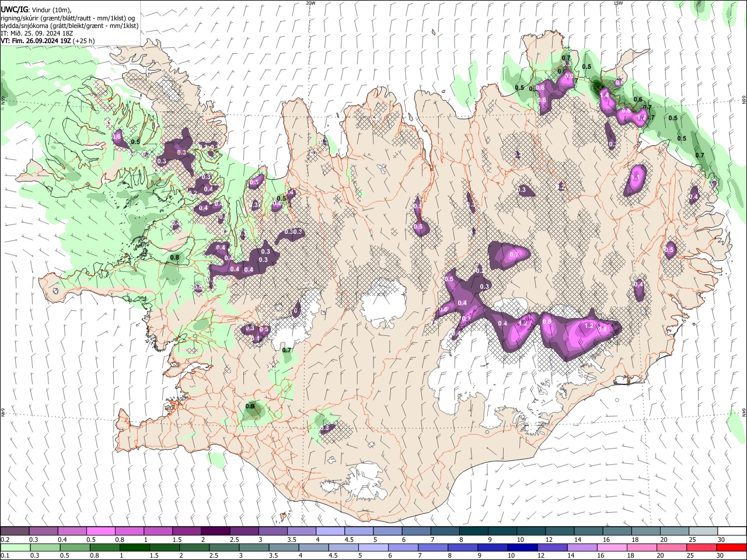Click the darkest green rain swatch between 1 and 1.5
The image size is (747, 560).
[135, 548]
